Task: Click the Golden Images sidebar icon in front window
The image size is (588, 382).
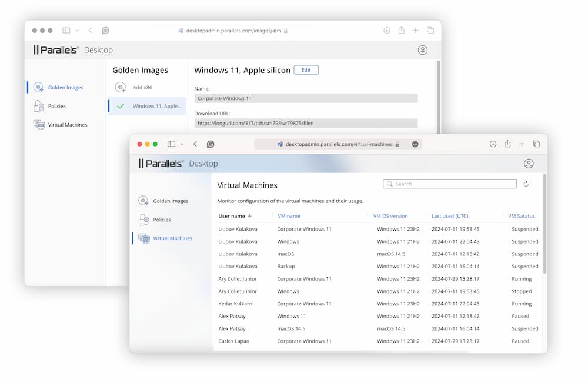Action: [x=143, y=201]
